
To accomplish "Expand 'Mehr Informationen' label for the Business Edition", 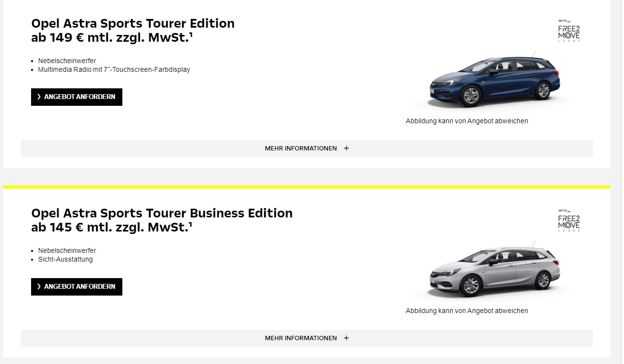I will click(x=301, y=338).
